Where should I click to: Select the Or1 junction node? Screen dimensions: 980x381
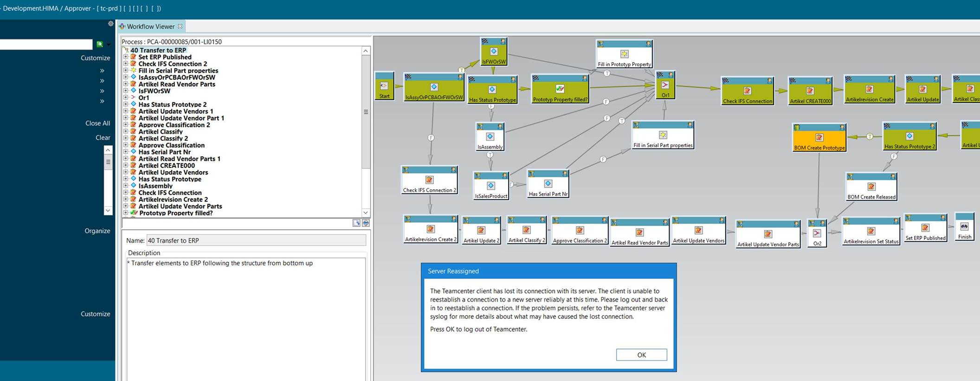[x=665, y=85]
